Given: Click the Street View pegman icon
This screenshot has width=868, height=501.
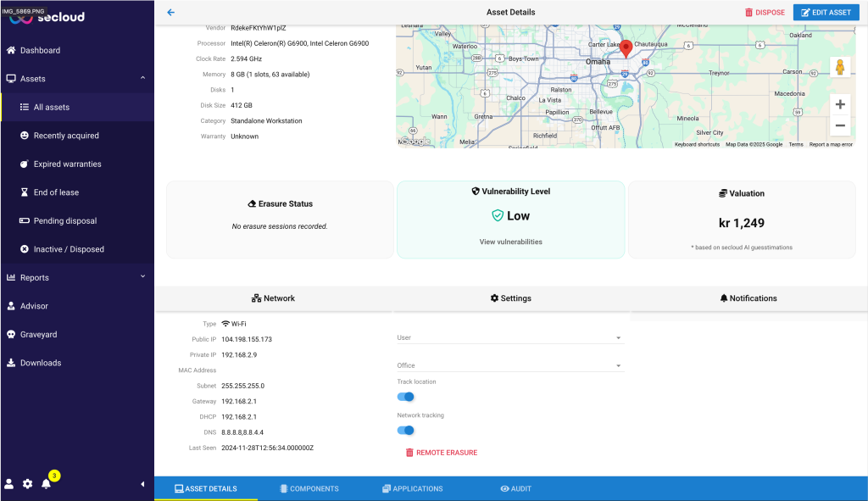Looking at the screenshot, I should [840, 67].
